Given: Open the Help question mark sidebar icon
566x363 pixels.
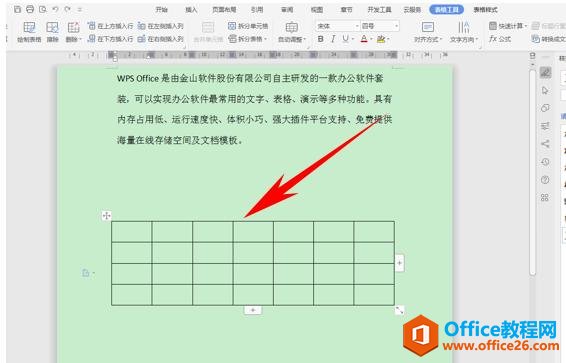Looking at the screenshot, I should coord(545,179).
